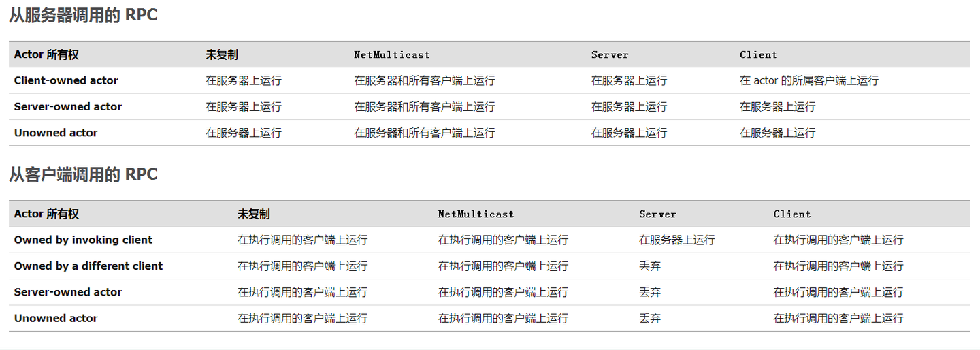Click 'Actor 所有权' header in the first table
The image size is (980, 350).
[46, 54]
